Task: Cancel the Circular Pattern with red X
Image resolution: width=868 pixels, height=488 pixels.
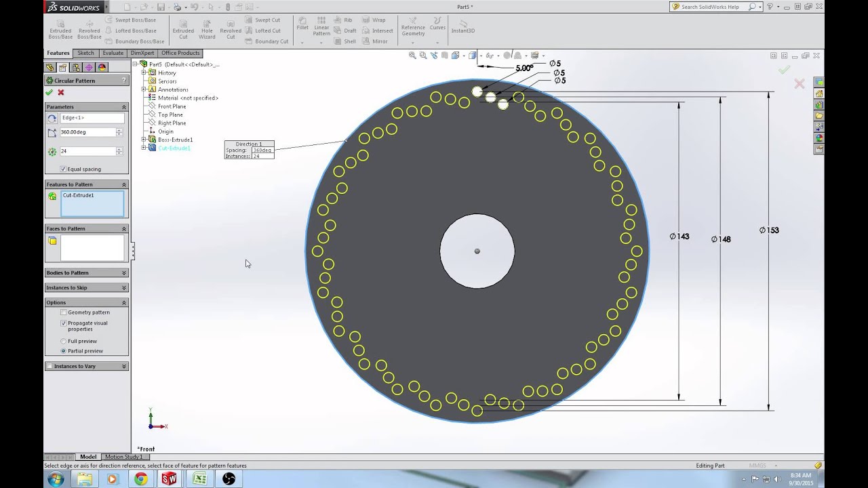Action: pos(61,92)
